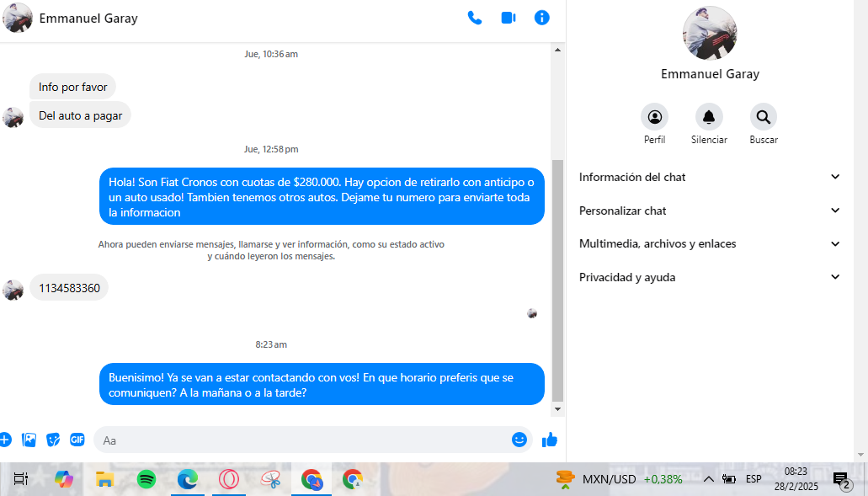Click Emmanuel Garay's name in chat header

click(x=88, y=19)
